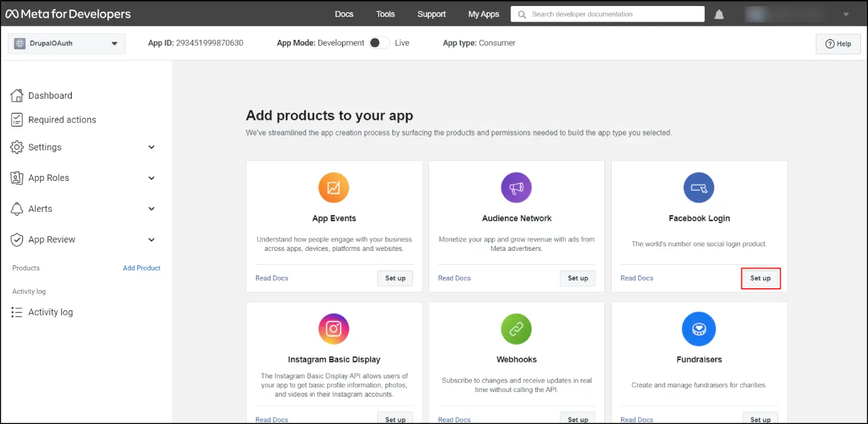Click the Audience Network card title
This screenshot has height=424, width=868.
click(x=517, y=218)
